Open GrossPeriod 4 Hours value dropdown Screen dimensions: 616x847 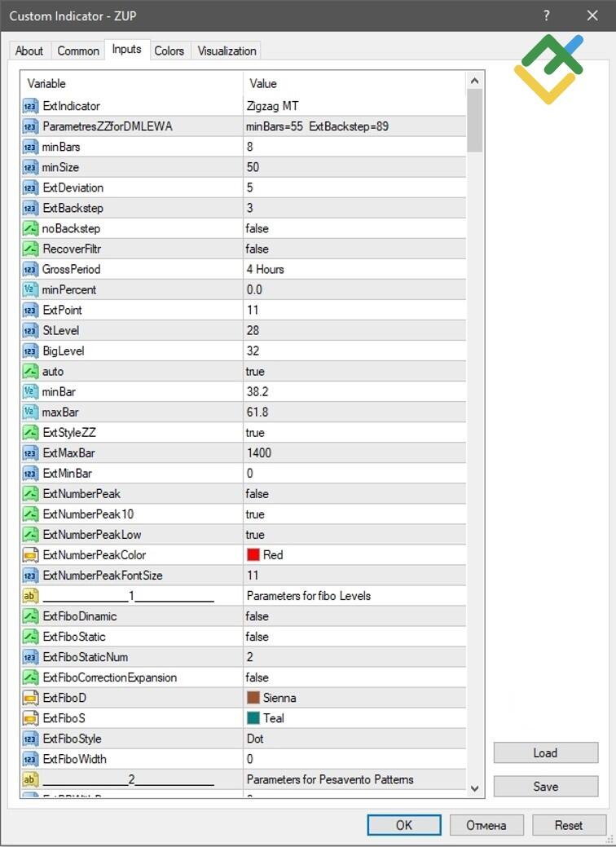pyautogui.click(x=265, y=269)
